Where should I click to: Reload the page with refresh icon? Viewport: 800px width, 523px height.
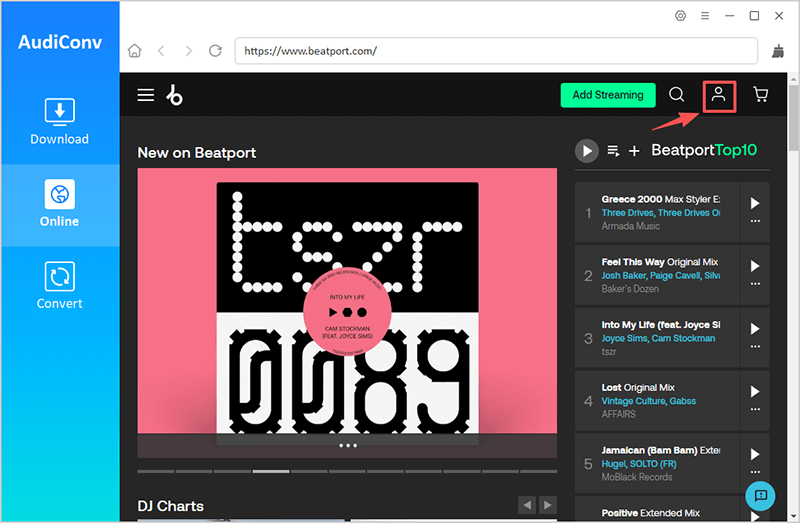pyautogui.click(x=215, y=51)
